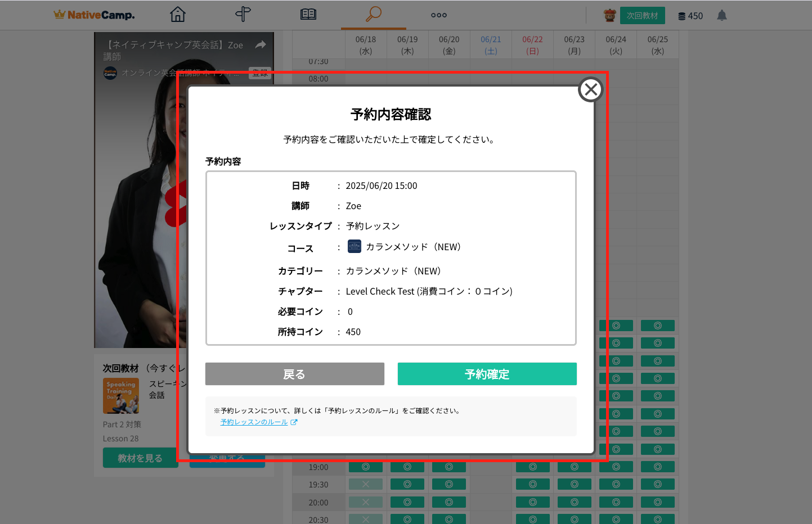Open the textbook book icon
This screenshot has width=812, height=524.
pyautogui.click(x=308, y=15)
